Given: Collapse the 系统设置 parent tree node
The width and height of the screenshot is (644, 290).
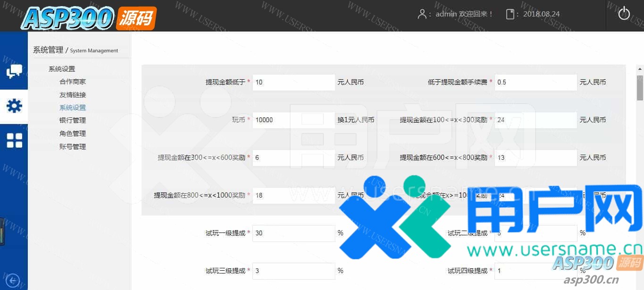Looking at the screenshot, I should pos(62,69).
